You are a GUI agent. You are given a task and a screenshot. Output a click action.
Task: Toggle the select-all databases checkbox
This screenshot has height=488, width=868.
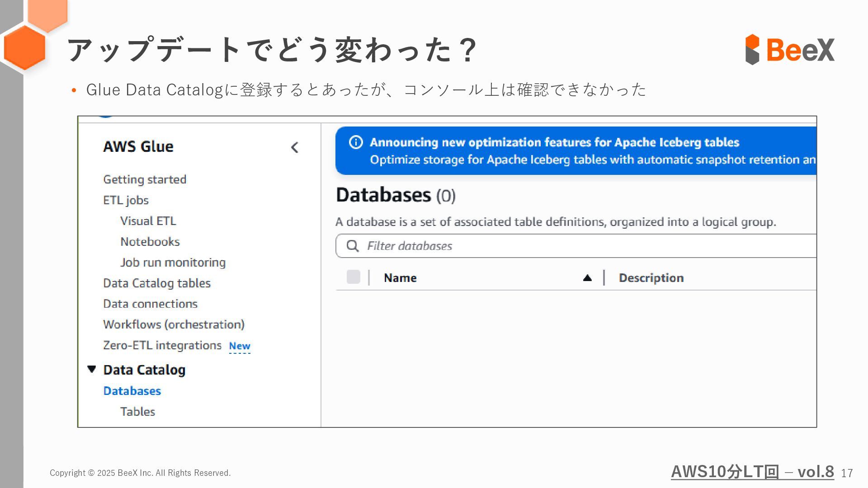coord(353,277)
